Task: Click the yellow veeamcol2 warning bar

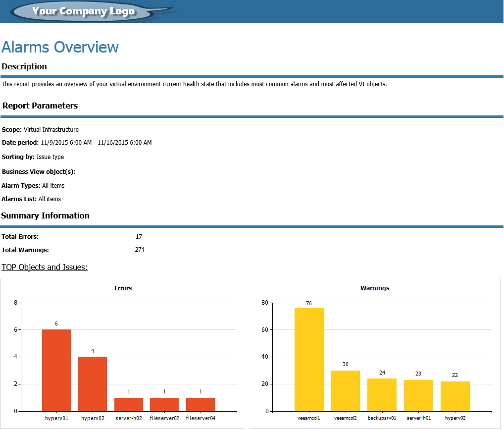Action: 345,391
